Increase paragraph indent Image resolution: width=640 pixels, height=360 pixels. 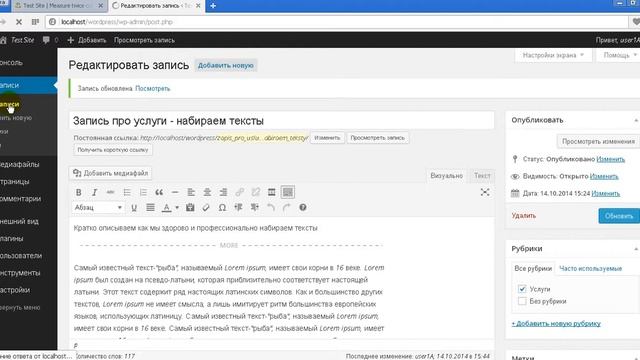click(255, 208)
